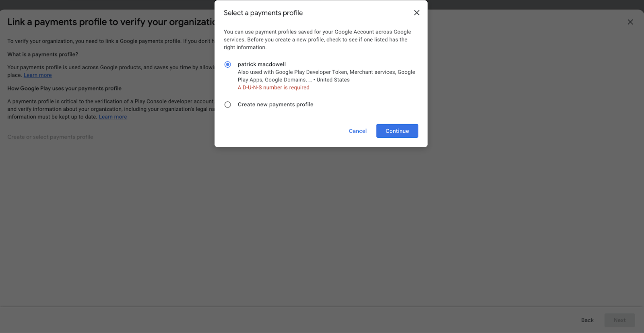Image resolution: width=644 pixels, height=333 pixels.
Task: Close the Link a payments profile page
Action: [x=630, y=22]
